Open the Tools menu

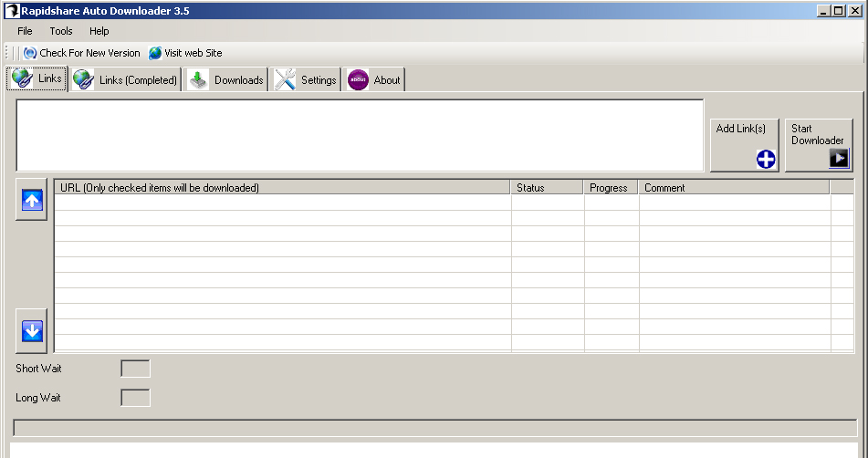click(61, 31)
